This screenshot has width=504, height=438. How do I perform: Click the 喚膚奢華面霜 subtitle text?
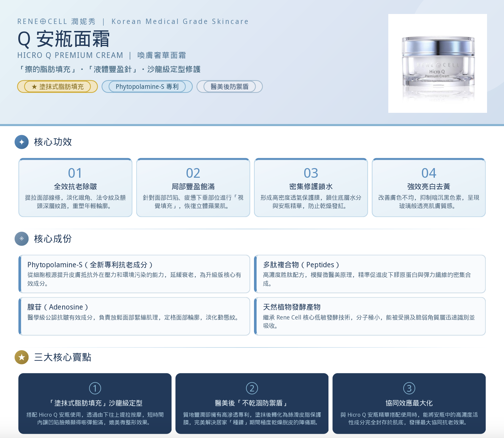(162, 55)
